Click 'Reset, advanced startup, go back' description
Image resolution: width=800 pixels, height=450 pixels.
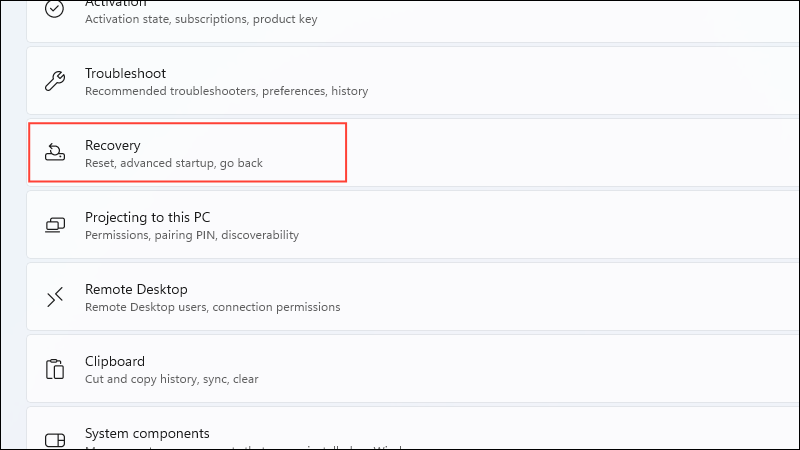[x=173, y=163]
